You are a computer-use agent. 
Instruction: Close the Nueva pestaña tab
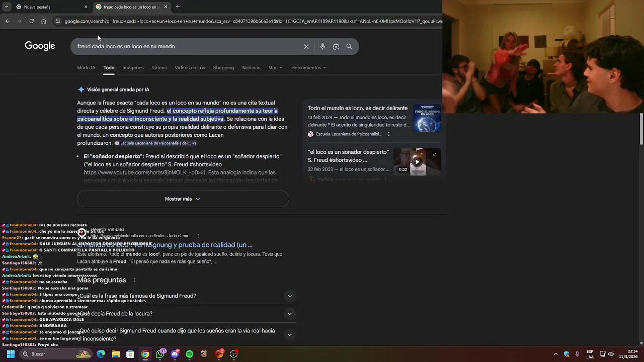click(x=86, y=7)
